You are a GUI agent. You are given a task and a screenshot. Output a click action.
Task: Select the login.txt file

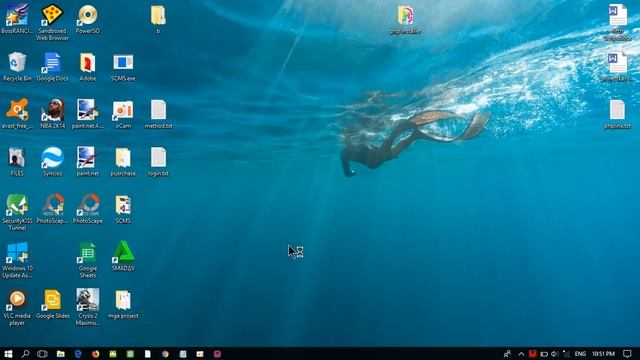[158, 162]
